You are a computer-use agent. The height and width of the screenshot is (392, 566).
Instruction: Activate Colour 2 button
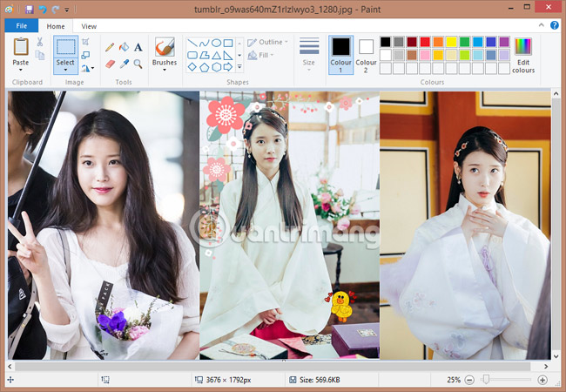pos(366,55)
